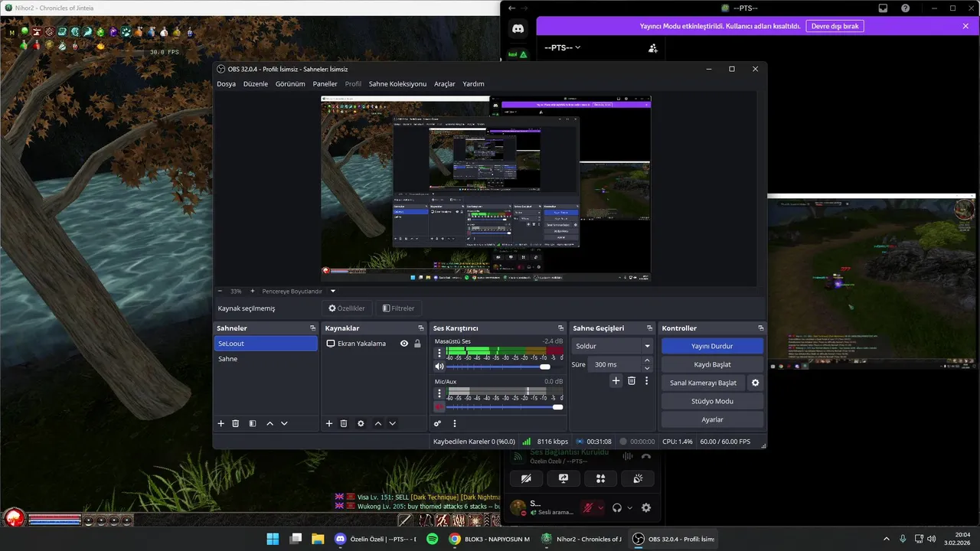Move source down in Kaynaklar panel
980x551 pixels.
pyautogui.click(x=393, y=423)
